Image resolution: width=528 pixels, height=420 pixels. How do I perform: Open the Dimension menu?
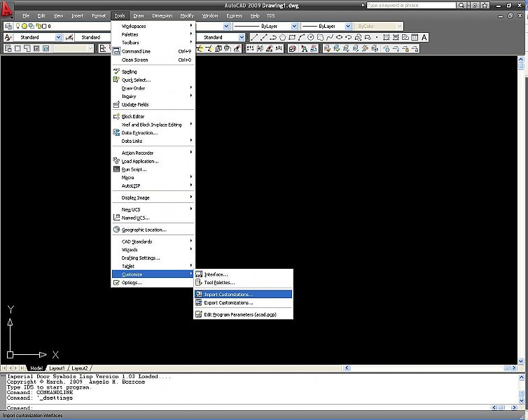(162, 16)
